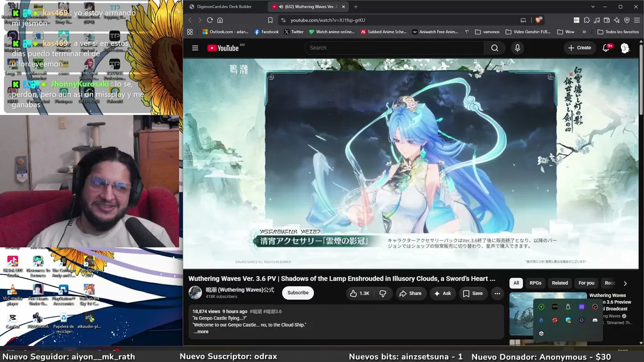The width and height of the screenshot is (644, 362).
Task: Open TikTok LIVE Studio desktop shortcut
Action: tap(13, 266)
